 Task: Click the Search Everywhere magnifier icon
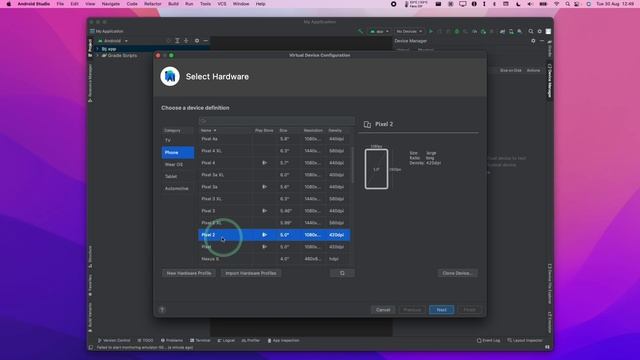tap(531, 31)
